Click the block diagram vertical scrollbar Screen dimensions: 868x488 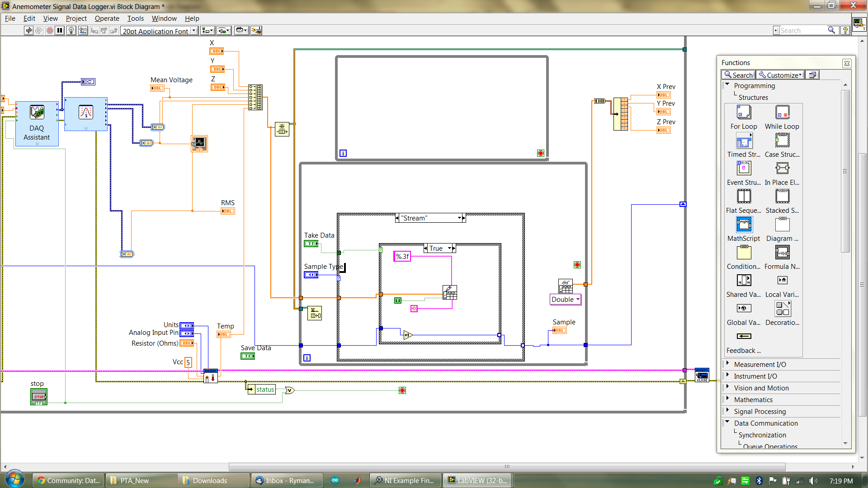862,285
